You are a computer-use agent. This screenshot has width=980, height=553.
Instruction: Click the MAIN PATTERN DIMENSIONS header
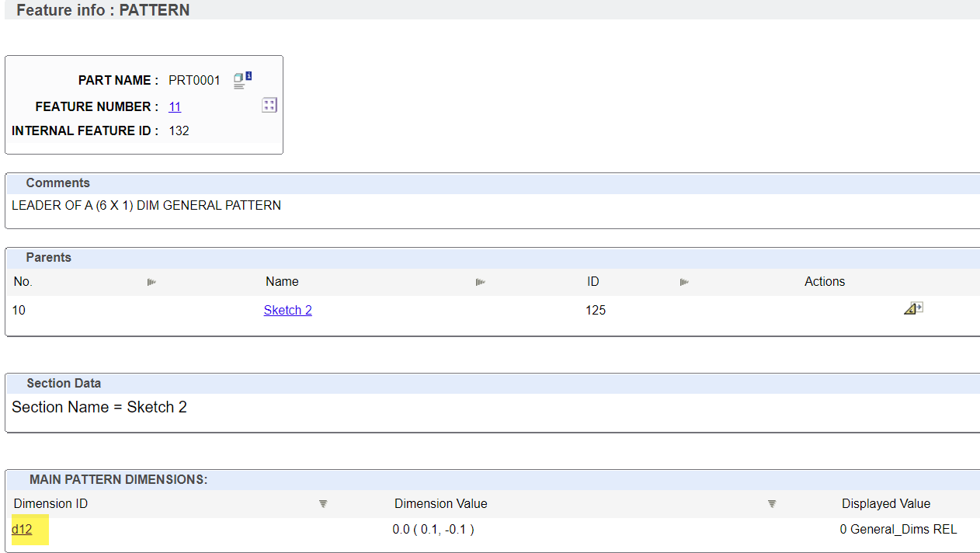tap(117, 479)
